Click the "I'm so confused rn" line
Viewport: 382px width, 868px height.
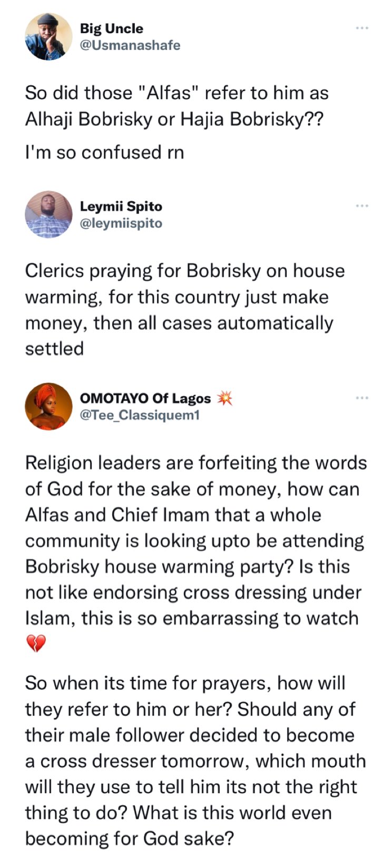(x=104, y=152)
